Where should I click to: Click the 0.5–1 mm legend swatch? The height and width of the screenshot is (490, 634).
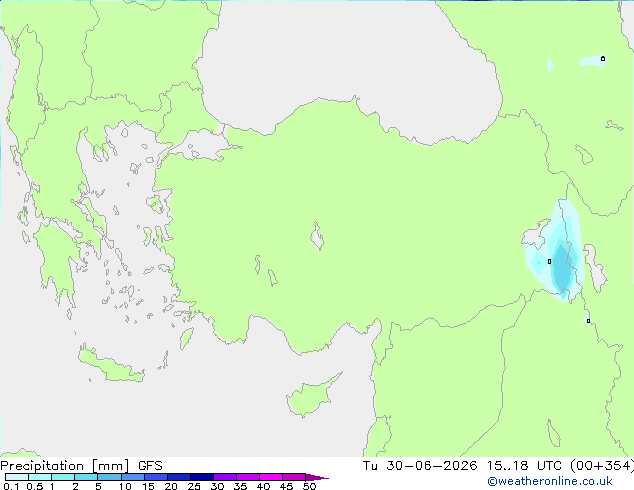coord(40,477)
